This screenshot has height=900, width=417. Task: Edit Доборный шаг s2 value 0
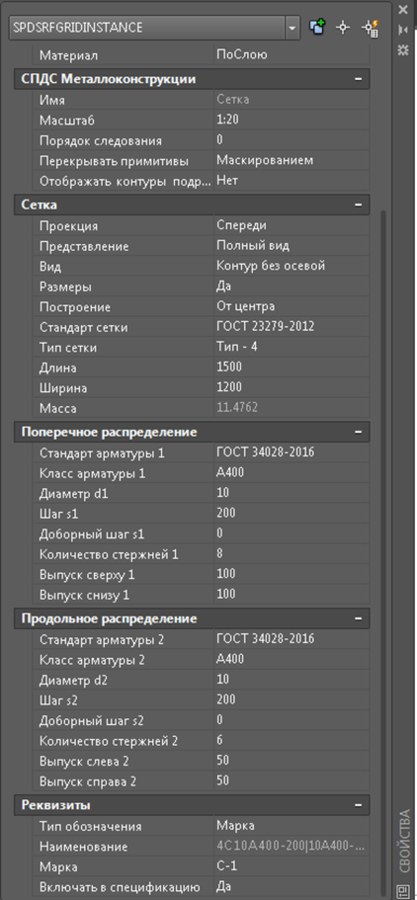291,720
